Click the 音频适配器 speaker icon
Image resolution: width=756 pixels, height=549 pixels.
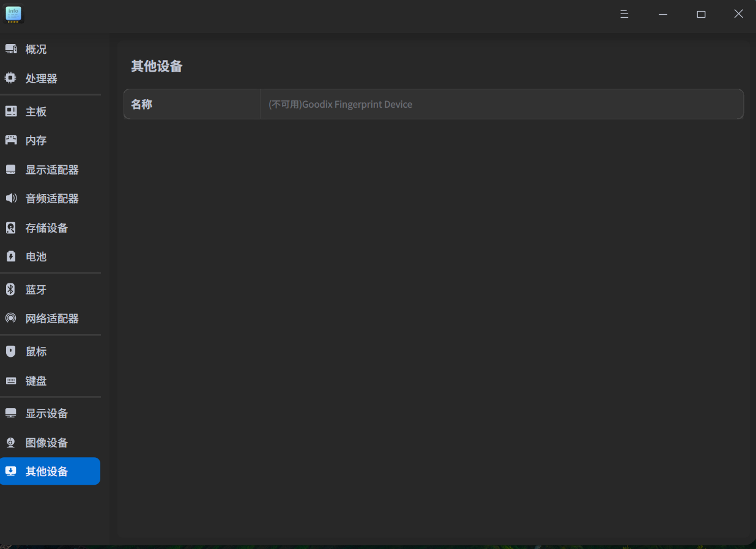(x=10, y=198)
